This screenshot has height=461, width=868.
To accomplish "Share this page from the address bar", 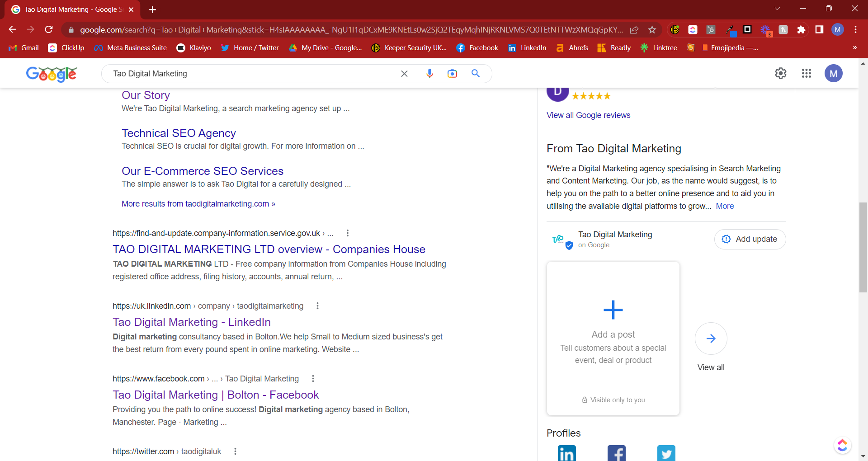I will (634, 30).
